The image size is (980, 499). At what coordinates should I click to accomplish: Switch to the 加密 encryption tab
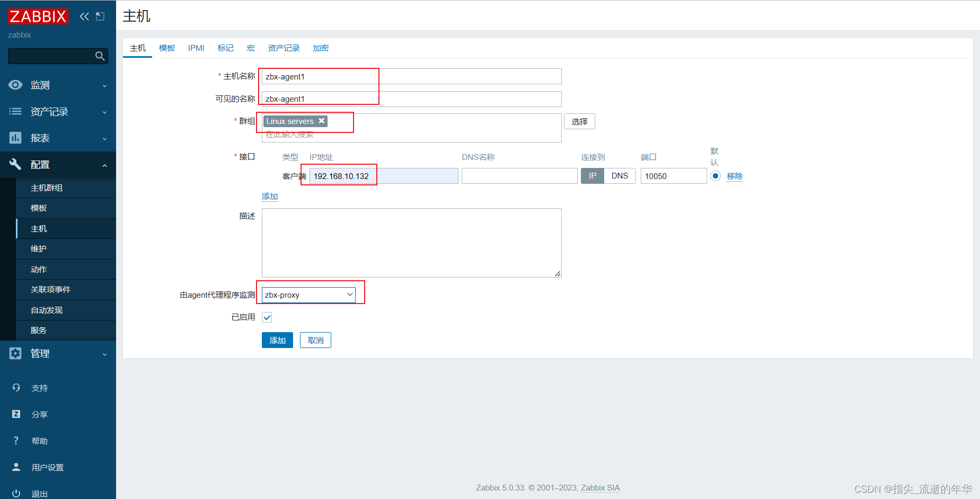click(x=321, y=48)
